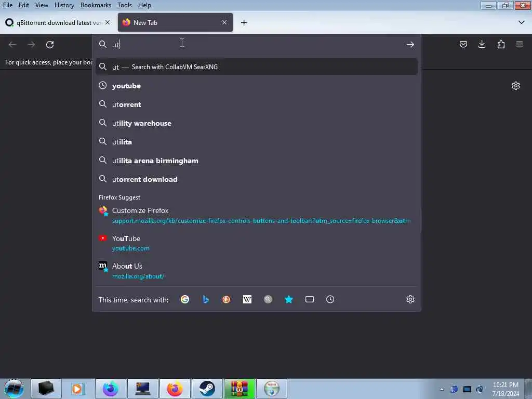Close the New Tab tab

224,22
